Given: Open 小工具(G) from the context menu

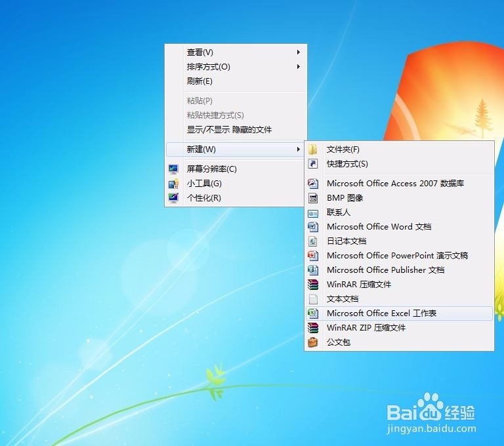Looking at the screenshot, I should coord(236,184).
